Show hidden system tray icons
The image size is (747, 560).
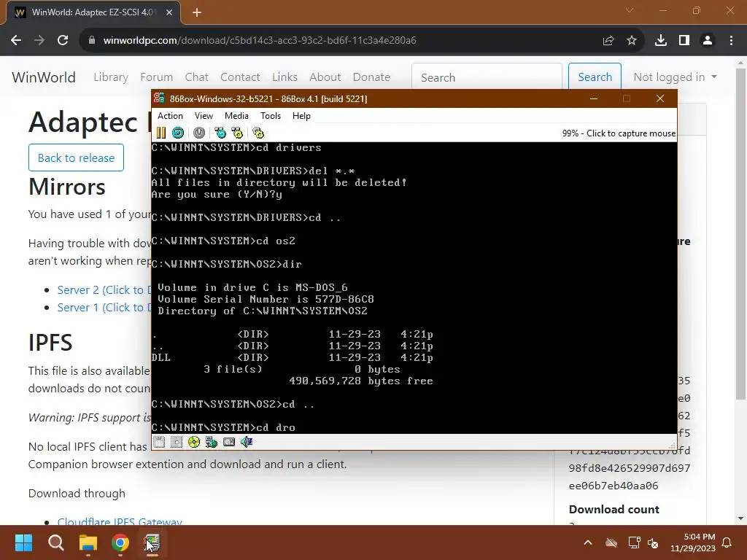tap(588, 542)
